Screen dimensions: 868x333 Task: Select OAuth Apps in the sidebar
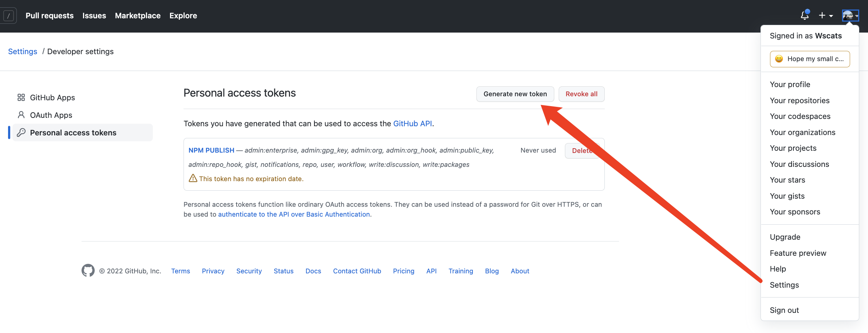coord(83,115)
